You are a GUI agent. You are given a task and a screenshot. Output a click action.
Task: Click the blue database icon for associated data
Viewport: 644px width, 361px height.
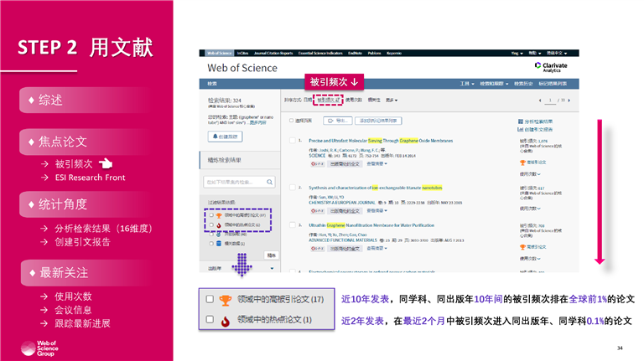click(219, 244)
